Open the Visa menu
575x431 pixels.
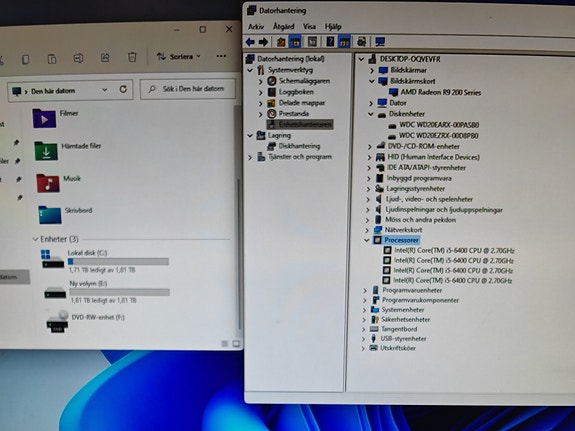pyautogui.click(x=309, y=26)
